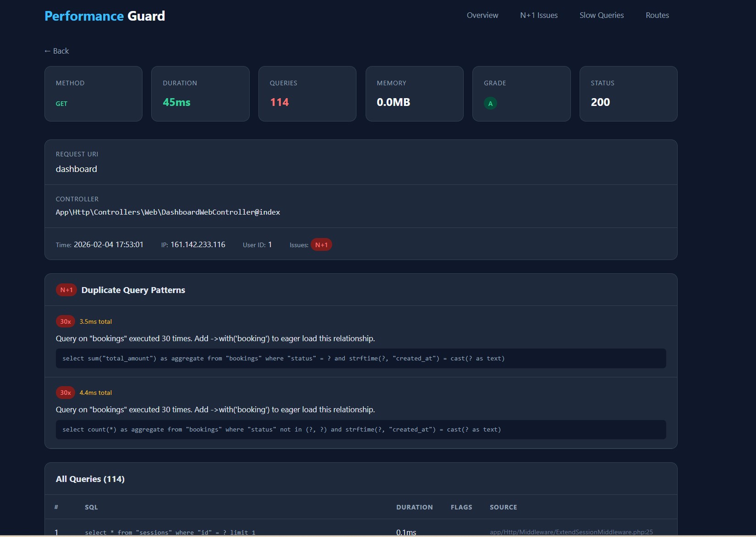Navigate to the Routes page
Image resolution: width=756 pixels, height=537 pixels.
tap(657, 15)
